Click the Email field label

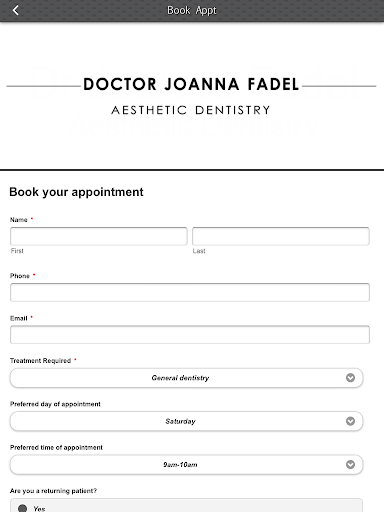pyautogui.click(x=19, y=318)
